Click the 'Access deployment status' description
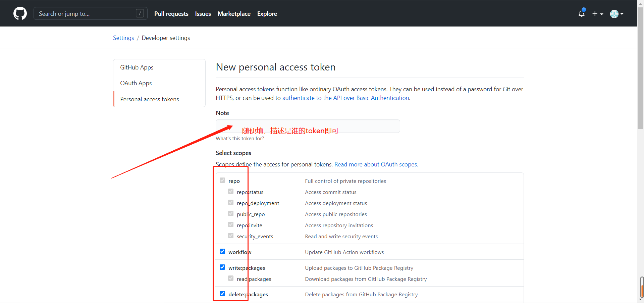The width and height of the screenshot is (644, 303). tap(336, 203)
